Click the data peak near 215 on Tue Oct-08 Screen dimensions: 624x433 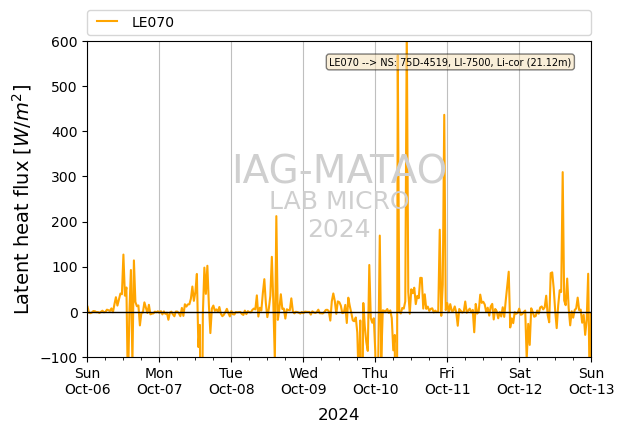tap(276, 216)
